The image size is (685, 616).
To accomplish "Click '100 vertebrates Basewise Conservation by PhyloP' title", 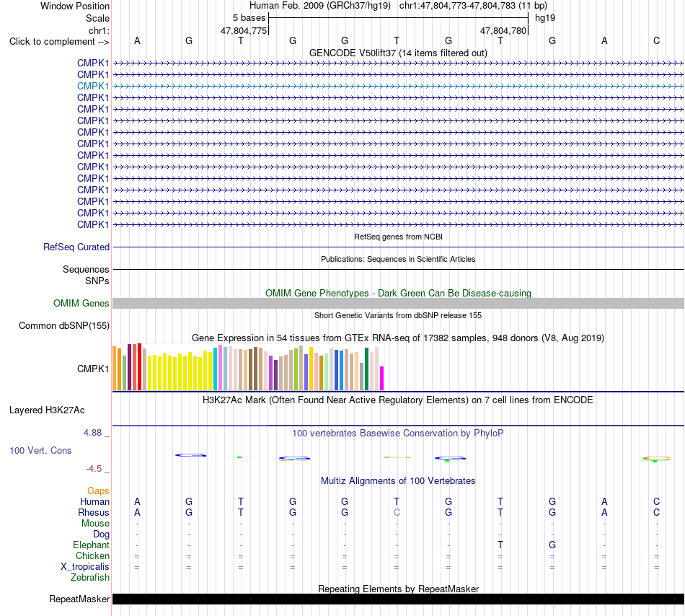I will click(x=398, y=433).
